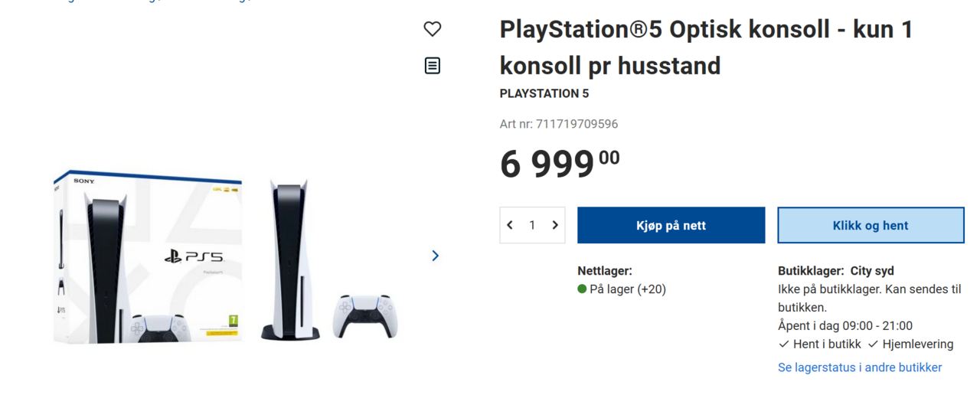980x398 pixels.
Task: Show next product image with right chevron
Action: [x=435, y=256]
